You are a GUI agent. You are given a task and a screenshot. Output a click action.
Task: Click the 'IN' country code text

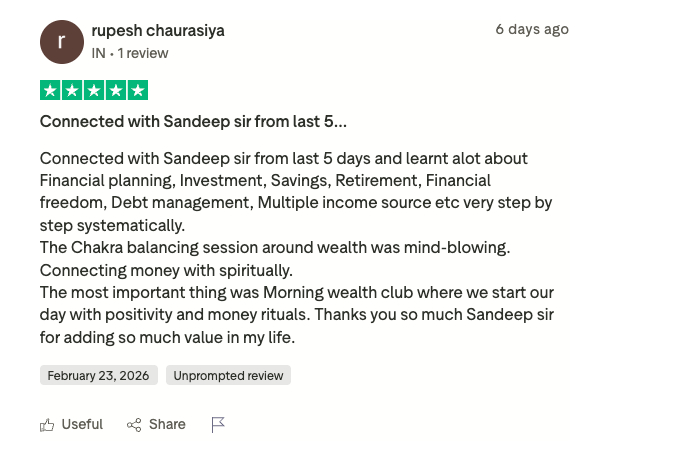click(x=99, y=53)
